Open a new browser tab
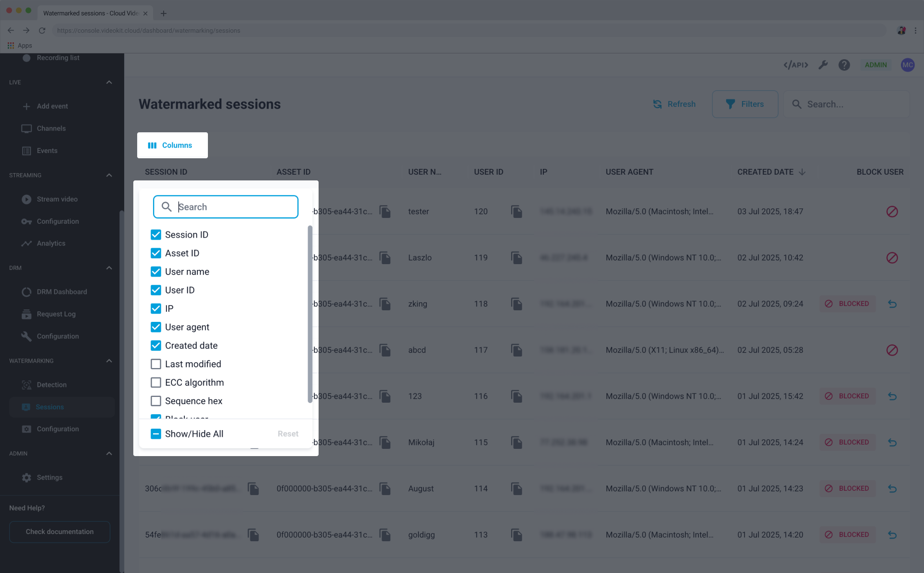 (x=164, y=13)
